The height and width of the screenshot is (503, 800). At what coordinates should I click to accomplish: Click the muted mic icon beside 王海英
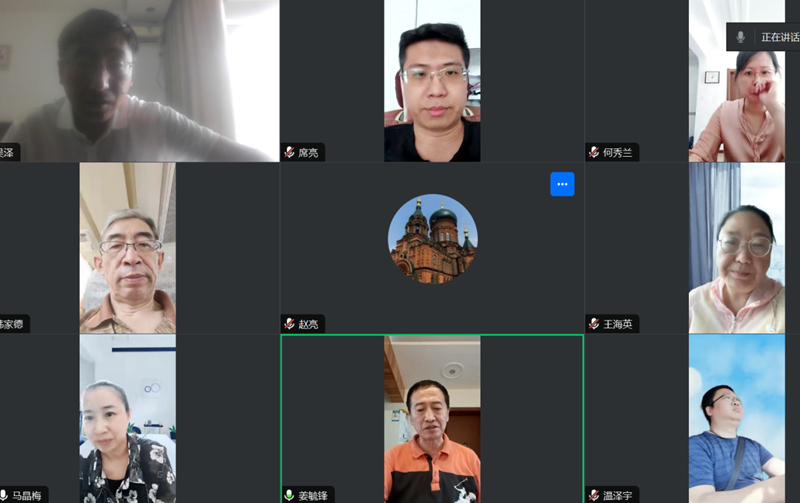point(594,324)
